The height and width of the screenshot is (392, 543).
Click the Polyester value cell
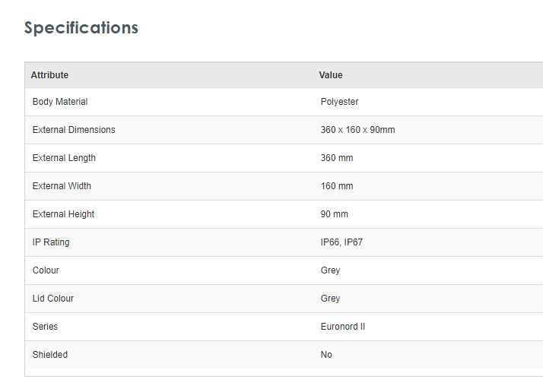pos(339,102)
